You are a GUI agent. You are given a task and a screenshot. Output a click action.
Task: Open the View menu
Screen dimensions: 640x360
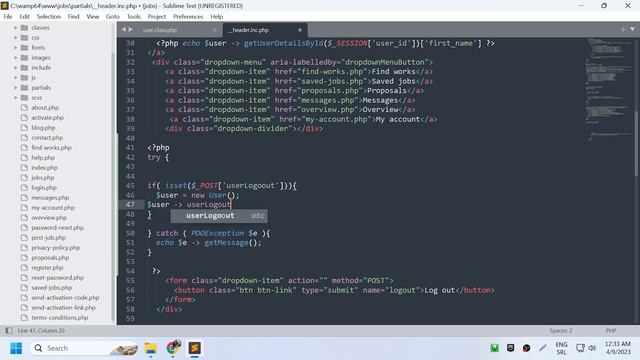(x=93, y=17)
